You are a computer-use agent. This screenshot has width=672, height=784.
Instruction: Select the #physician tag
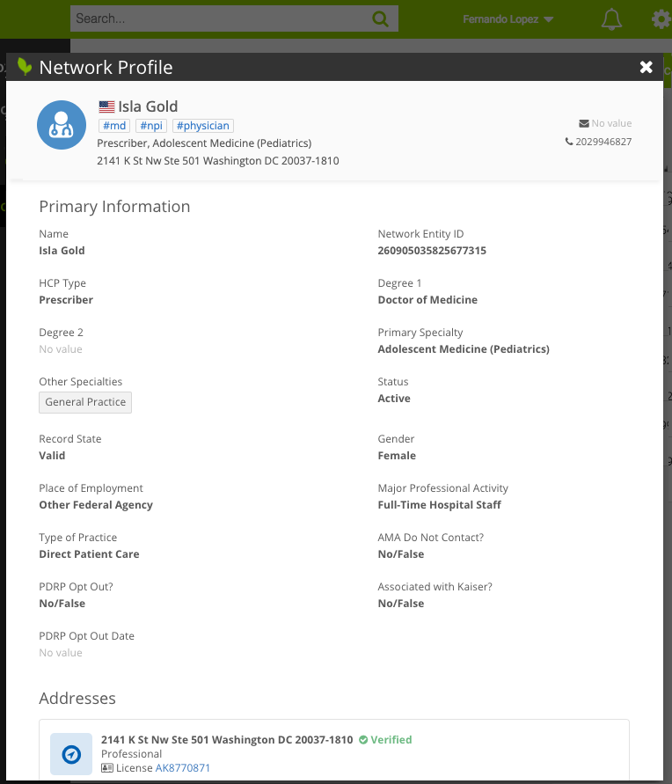202,126
